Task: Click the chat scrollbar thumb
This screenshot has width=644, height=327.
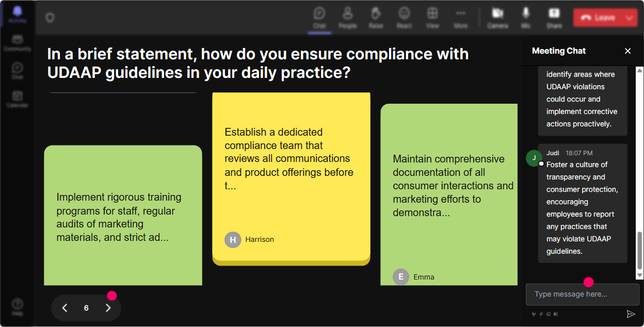Action: coord(640,251)
